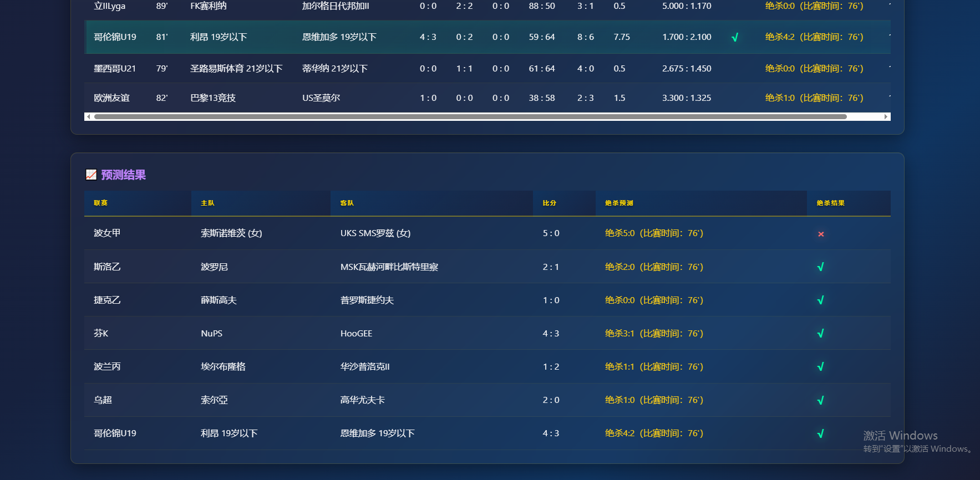Select team FK塞利纳

click(209, 6)
